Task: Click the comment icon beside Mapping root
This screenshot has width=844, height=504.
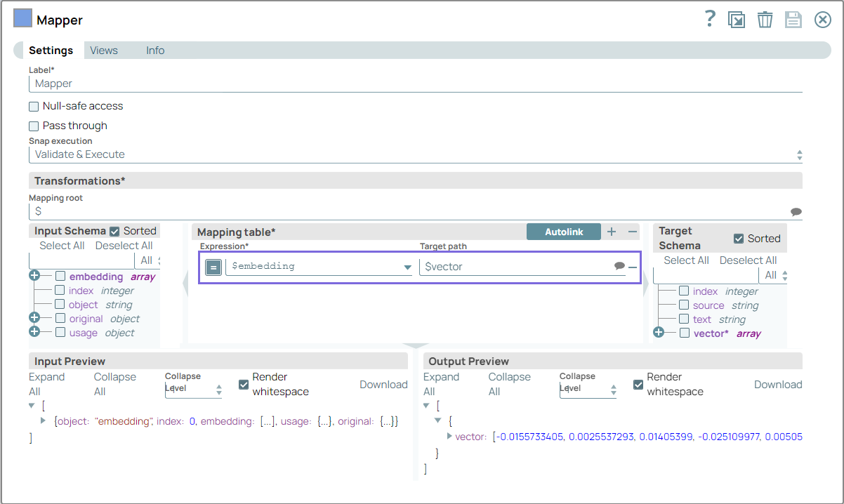Action: [x=796, y=211]
